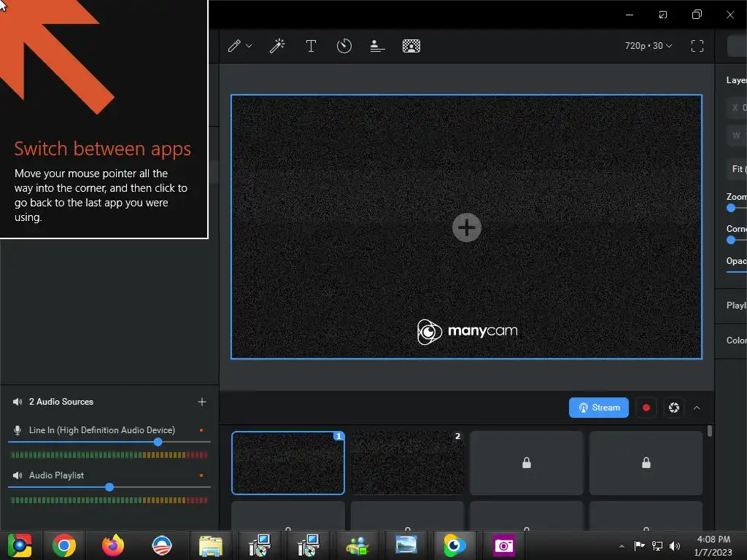Mute the Audio Playlist speaker icon
Viewport: 747px width, 560px height.
[x=18, y=475]
